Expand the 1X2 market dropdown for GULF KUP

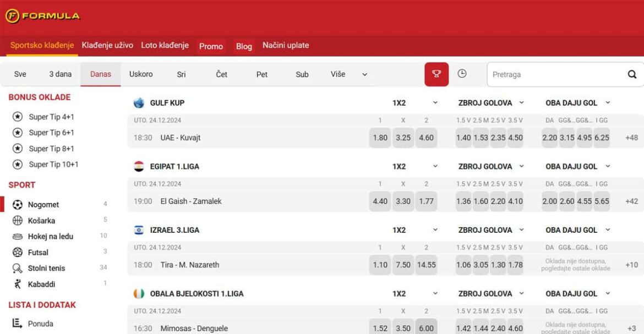435,102
